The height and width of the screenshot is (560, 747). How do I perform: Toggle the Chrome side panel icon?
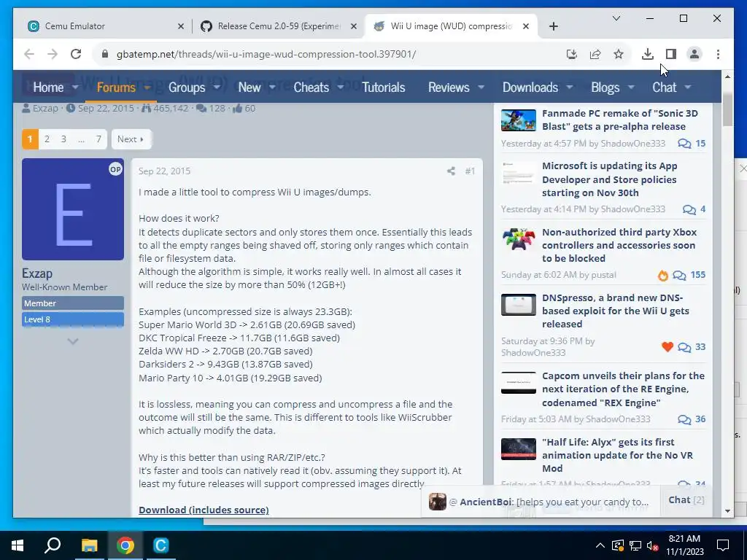[x=671, y=54]
